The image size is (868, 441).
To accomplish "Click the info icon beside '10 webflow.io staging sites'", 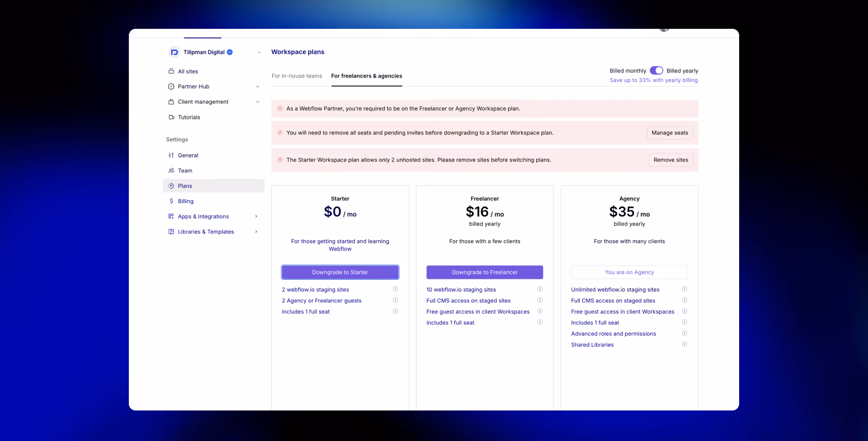I will click(540, 289).
